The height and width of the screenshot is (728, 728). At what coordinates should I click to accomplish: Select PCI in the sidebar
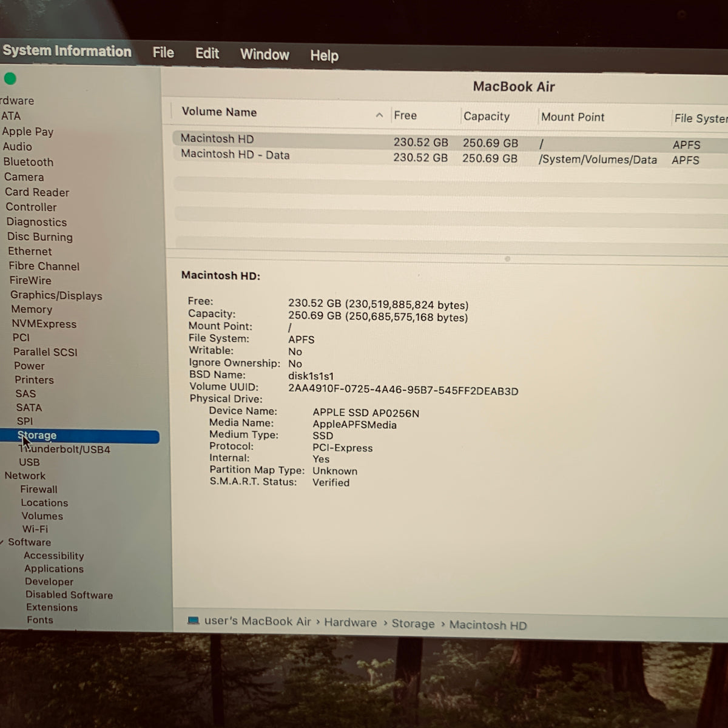21,337
